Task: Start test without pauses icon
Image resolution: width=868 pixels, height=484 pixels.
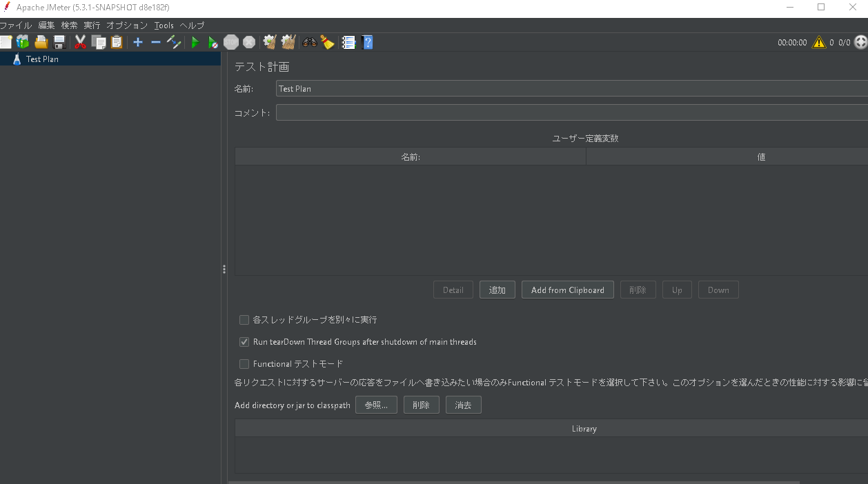Action: coord(213,42)
